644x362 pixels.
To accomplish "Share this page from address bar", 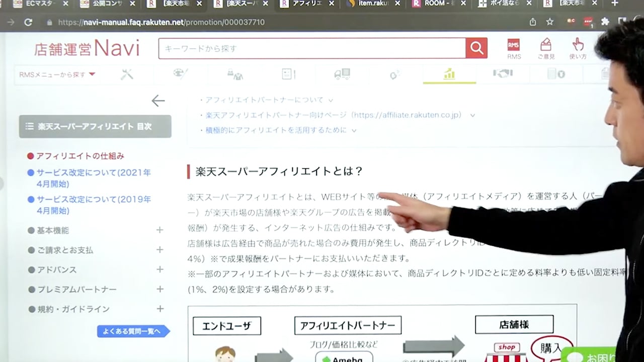I will [x=533, y=22].
